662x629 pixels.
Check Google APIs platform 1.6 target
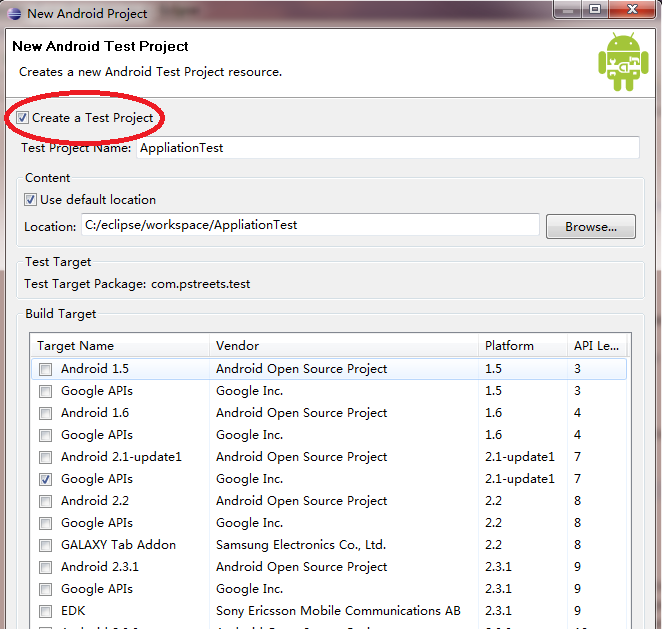pos(45,435)
